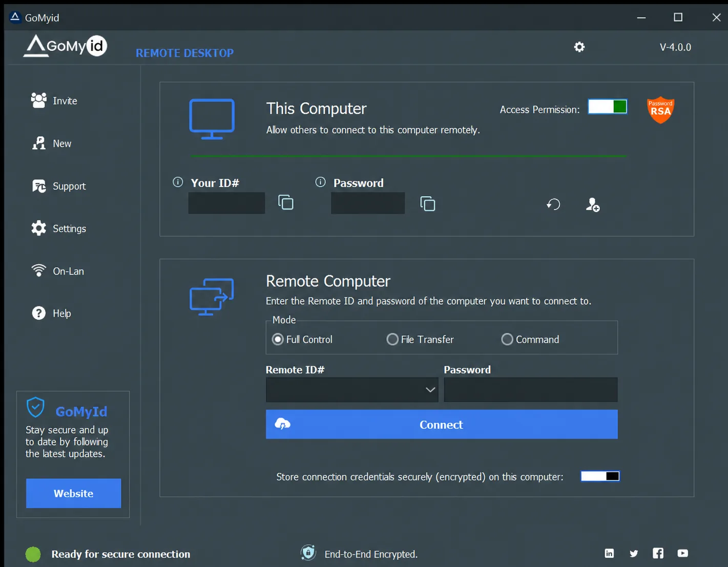Toggle store connection credentials switch
The height and width of the screenshot is (567, 728).
pos(600,476)
